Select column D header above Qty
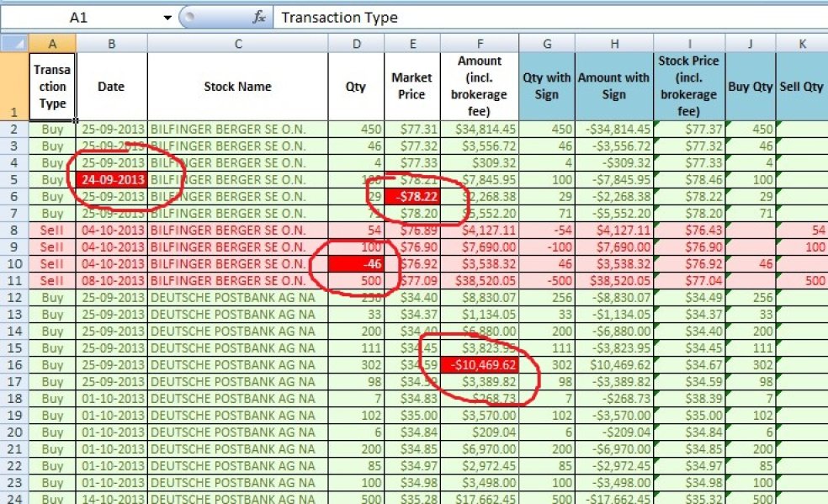 [x=355, y=44]
